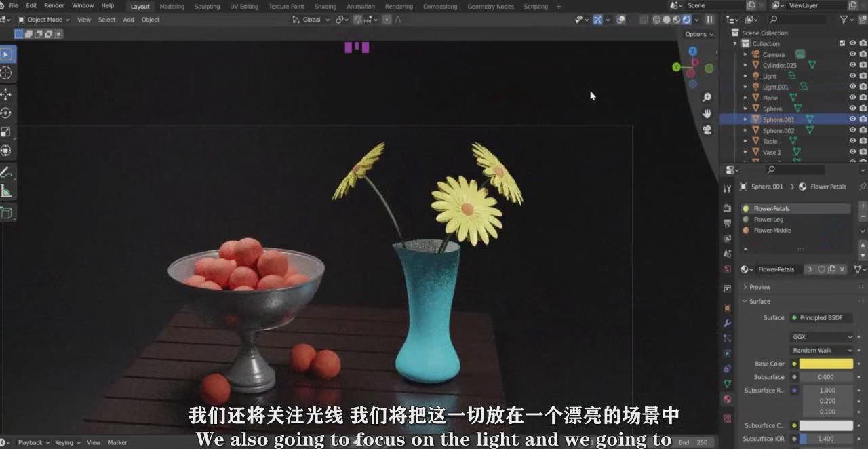The image size is (868, 449).
Task: Toggle camera view with camera icon
Action: click(707, 130)
